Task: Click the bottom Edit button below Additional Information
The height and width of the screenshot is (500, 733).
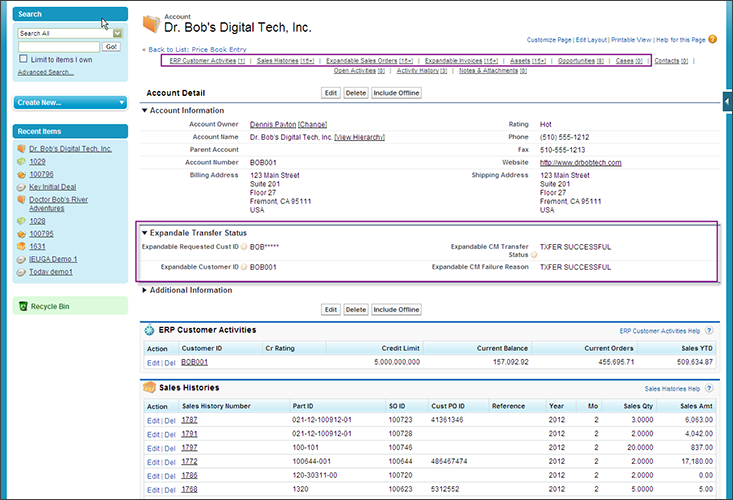Action: [x=331, y=309]
